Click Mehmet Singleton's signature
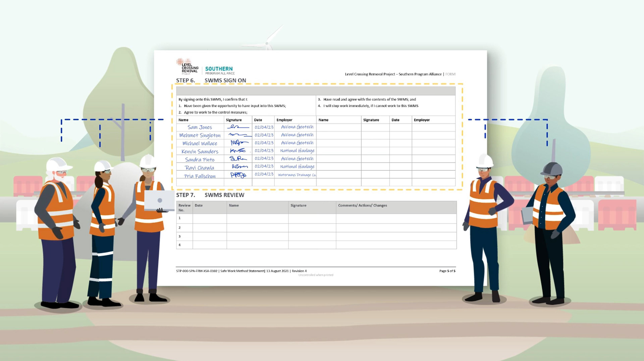This screenshot has width=644, height=361. (x=239, y=135)
